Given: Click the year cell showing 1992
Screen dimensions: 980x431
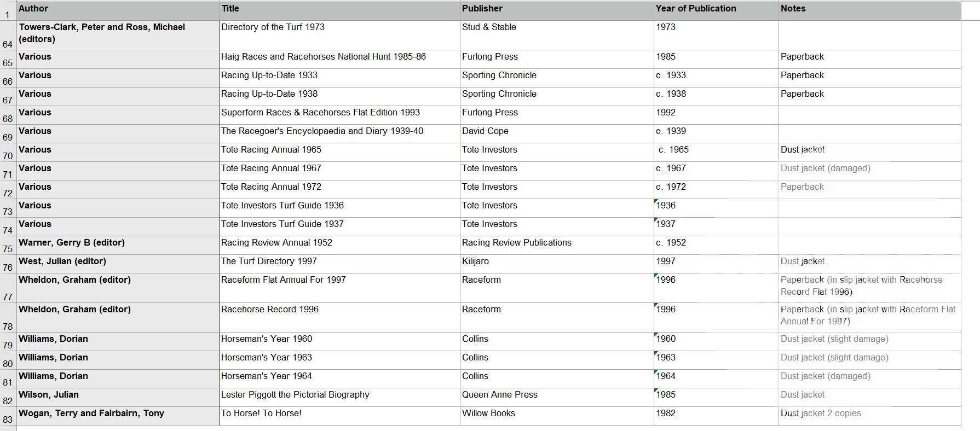Looking at the screenshot, I should pos(716,115).
